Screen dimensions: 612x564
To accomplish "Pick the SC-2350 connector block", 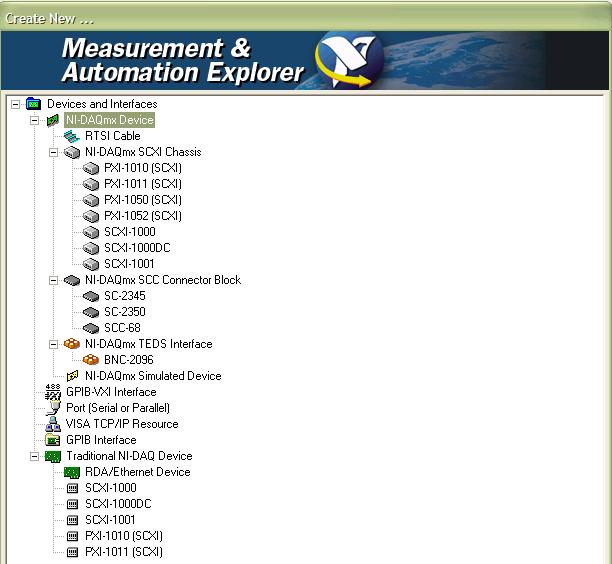I will 125,312.
